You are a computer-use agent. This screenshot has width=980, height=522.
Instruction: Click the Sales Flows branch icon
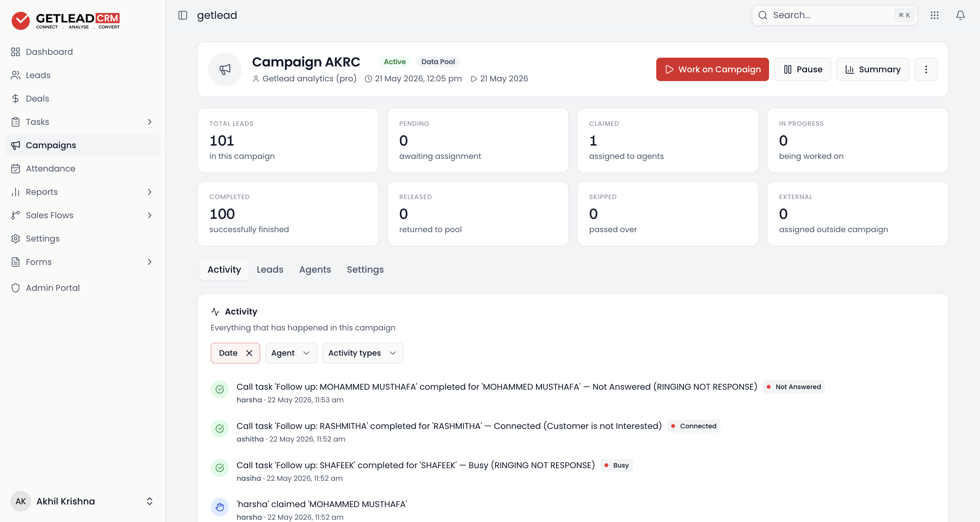coord(16,215)
